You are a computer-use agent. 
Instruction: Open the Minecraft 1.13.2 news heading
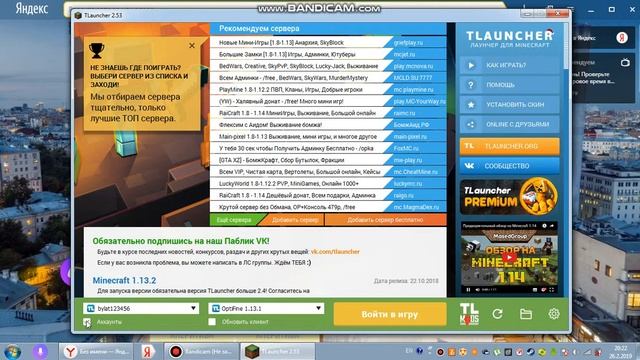pos(124,280)
